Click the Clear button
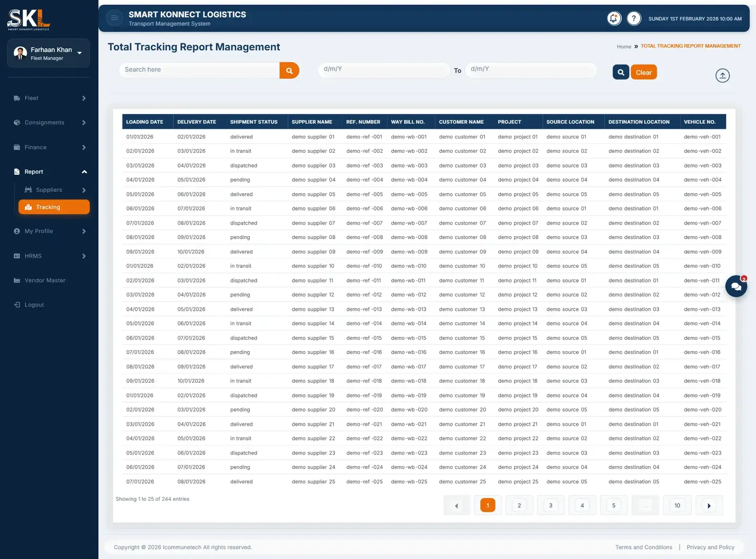This screenshot has width=756, height=559. pos(644,72)
